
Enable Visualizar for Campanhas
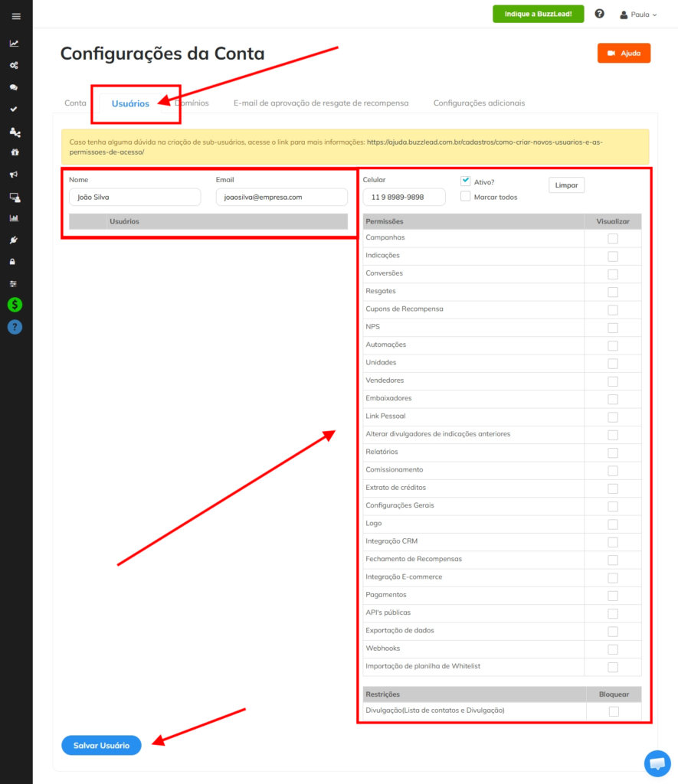coord(613,239)
